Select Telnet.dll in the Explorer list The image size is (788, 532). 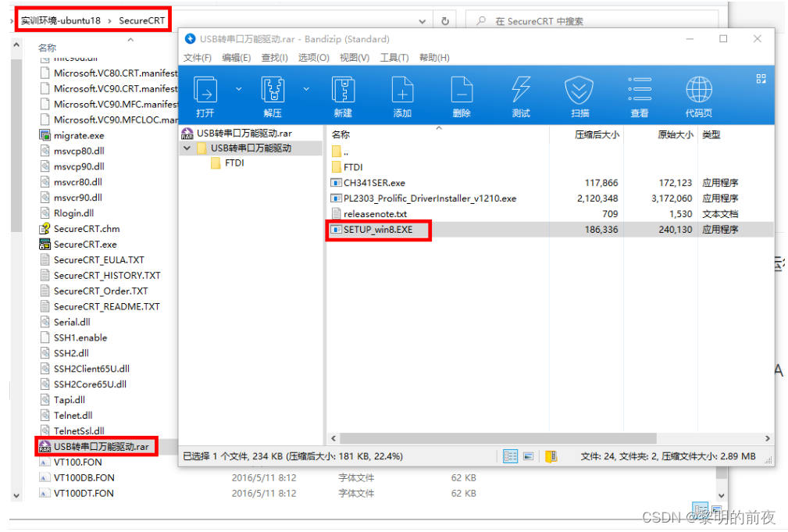[x=67, y=416]
